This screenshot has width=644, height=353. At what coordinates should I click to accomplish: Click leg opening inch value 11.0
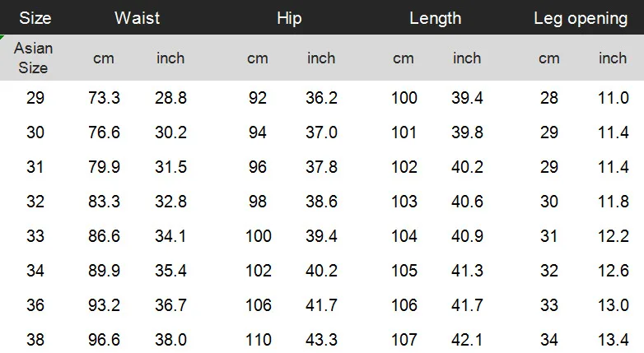tap(614, 98)
